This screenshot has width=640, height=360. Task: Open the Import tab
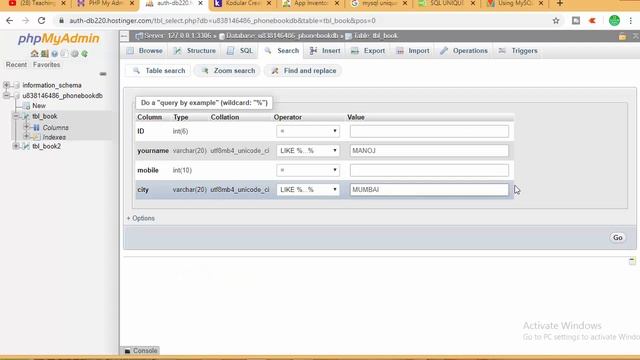[413, 51]
